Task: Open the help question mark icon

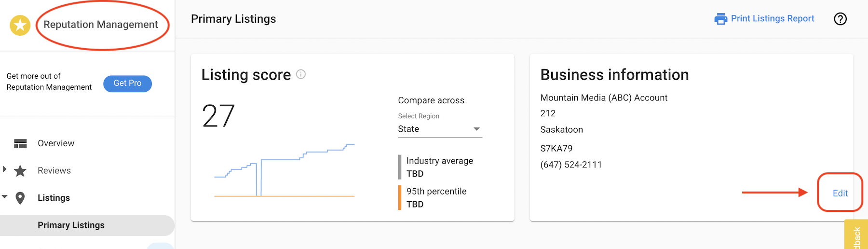Action: click(x=841, y=19)
